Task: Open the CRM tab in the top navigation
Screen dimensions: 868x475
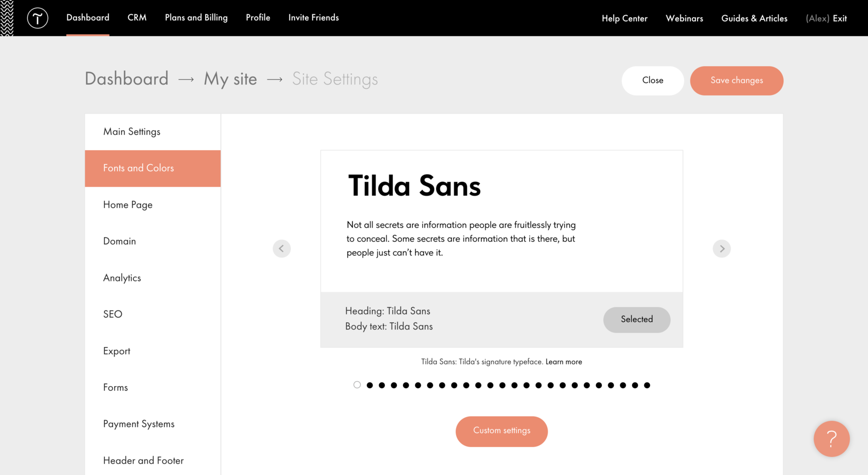Action: pyautogui.click(x=137, y=18)
